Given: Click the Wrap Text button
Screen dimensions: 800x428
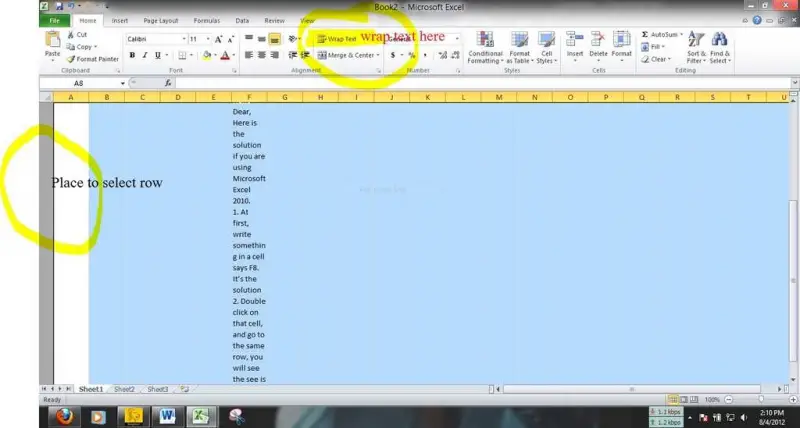Looking at the screenshot, I should (337, 39).
